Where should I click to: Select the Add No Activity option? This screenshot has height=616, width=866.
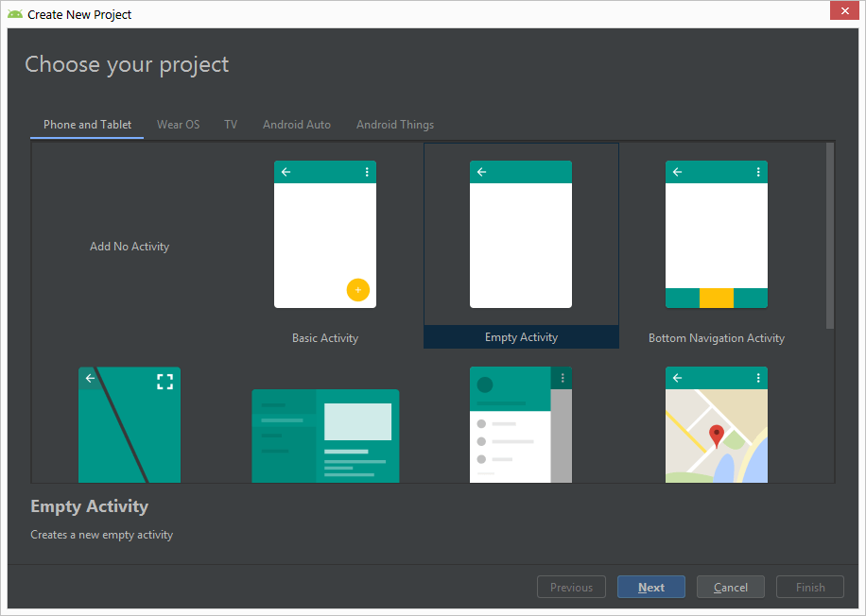130,247
